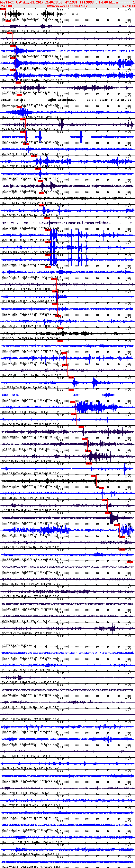Select the TA G03D BHZ trace label
Viewport: 135px width, 868px height.
point(31,289)
